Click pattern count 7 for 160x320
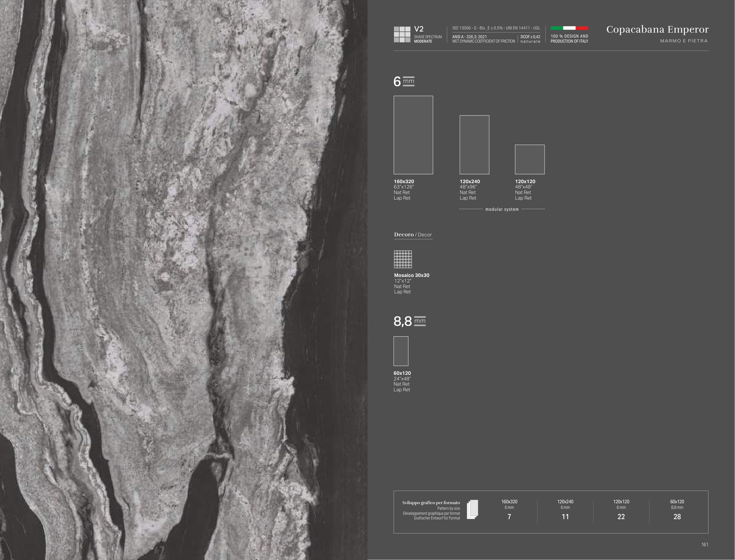The image size is (735, 560). click(x=509, y=517)
